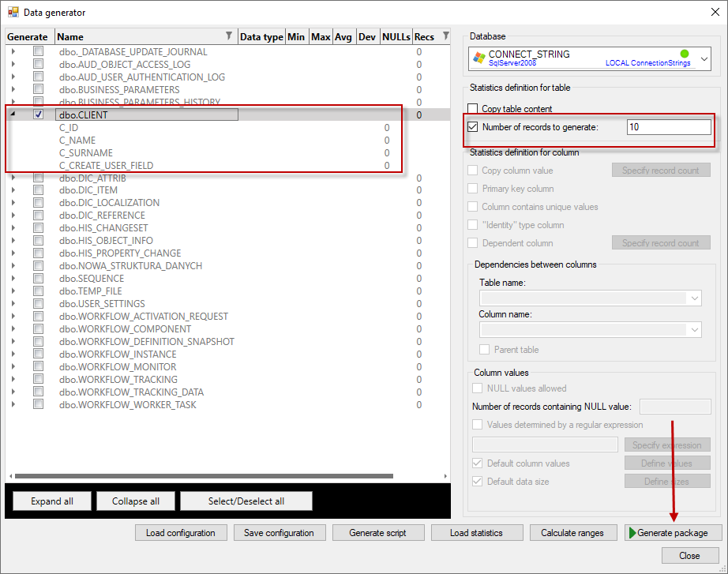Toggle Number of records to generate checkbox
The width and height of the screenshot is (728, 574).
(x=473, y=127)
